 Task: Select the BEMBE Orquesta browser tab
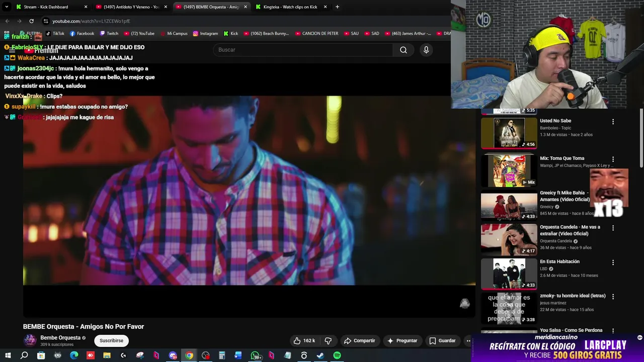coord(211,7)
